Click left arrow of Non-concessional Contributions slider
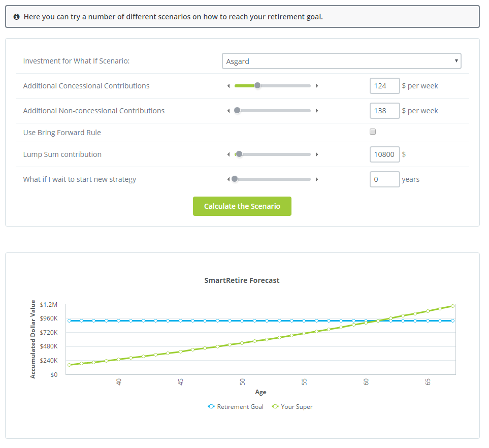Screen dimensions: 489x448 click(x=229, y=111)
